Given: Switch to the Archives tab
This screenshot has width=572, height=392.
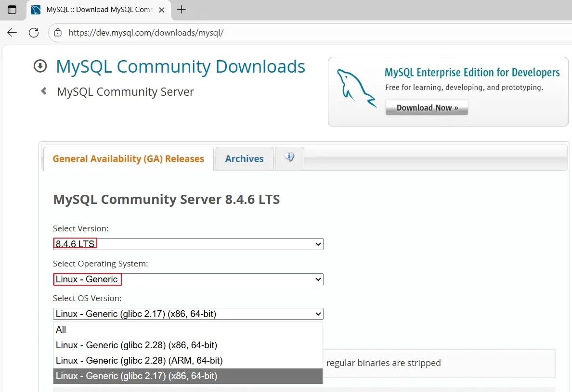Looking at the screenshot, I should pos(244,159).
